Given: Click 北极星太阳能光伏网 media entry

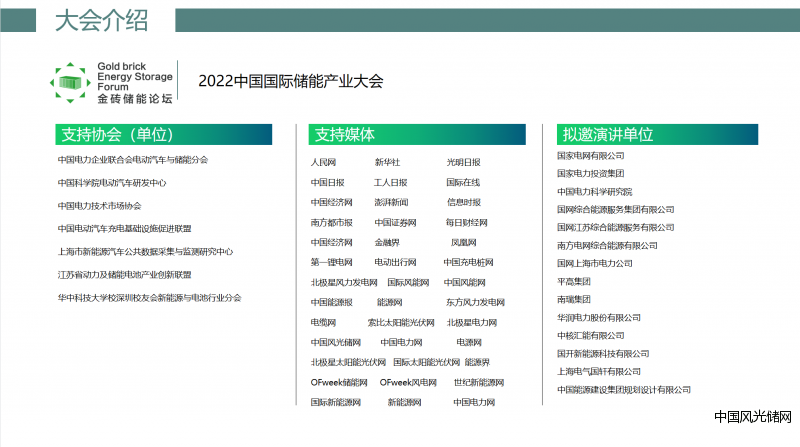Looking at the screenshot, I should pos(348,362).
